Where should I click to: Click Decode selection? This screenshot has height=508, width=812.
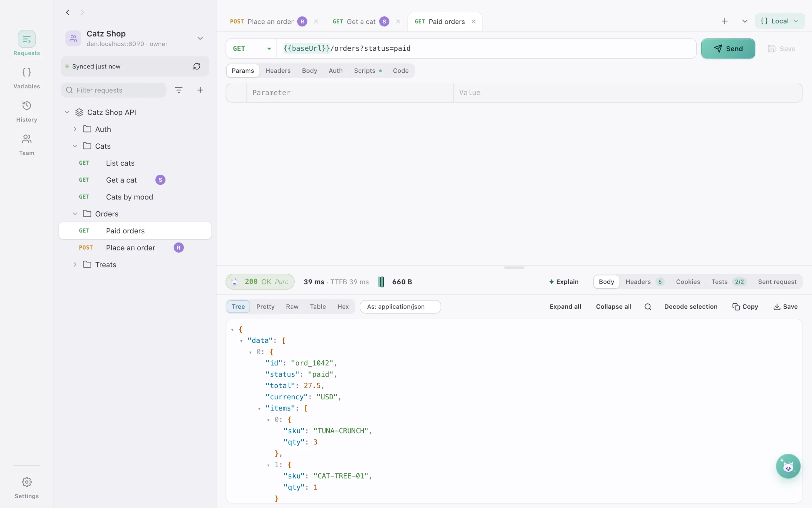pyautogui.click(x=691, y=307)
